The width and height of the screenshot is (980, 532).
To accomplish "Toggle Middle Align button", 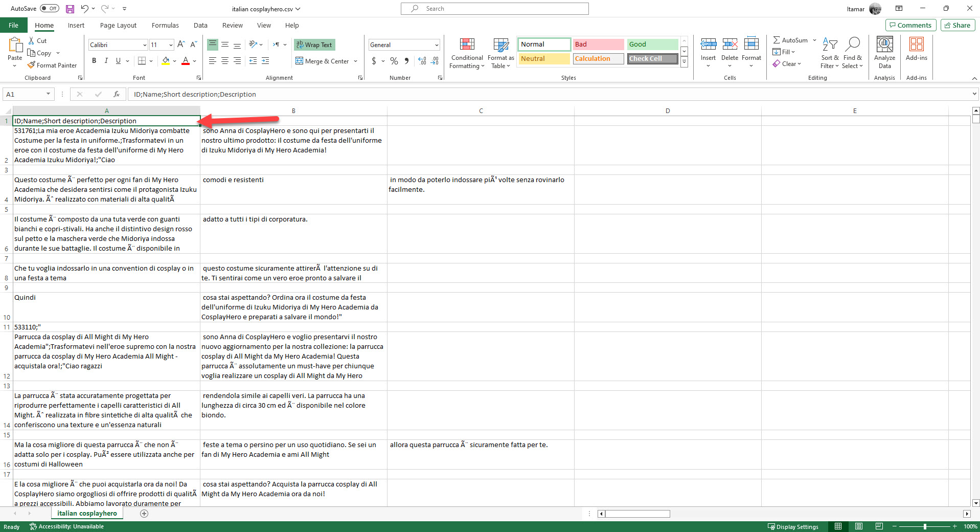I will click(x=225, y=45).
